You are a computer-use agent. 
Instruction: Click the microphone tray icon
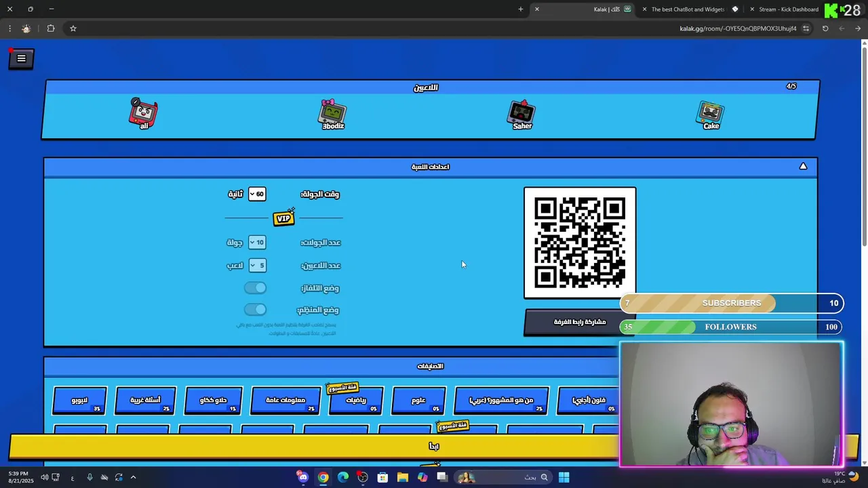click(90, 477)
